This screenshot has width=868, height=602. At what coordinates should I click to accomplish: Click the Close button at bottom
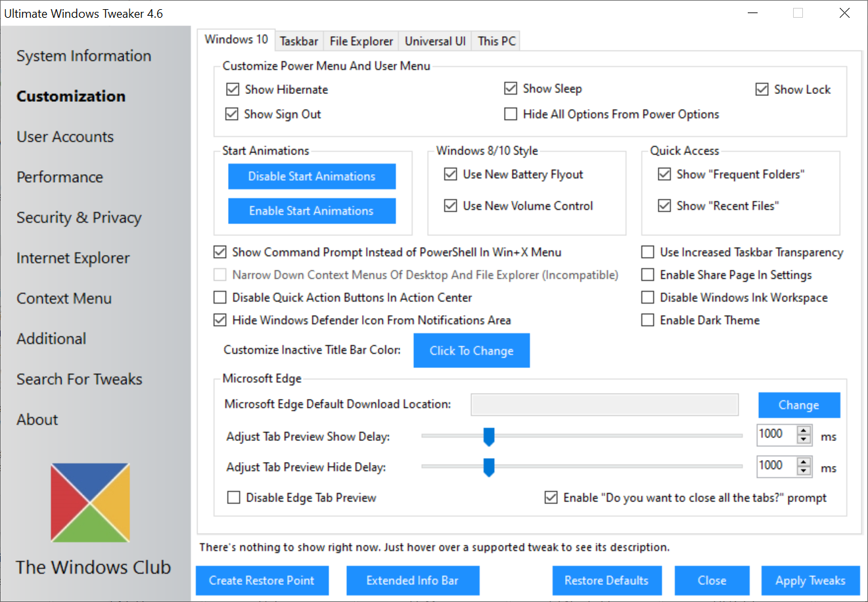coord(712,580)
